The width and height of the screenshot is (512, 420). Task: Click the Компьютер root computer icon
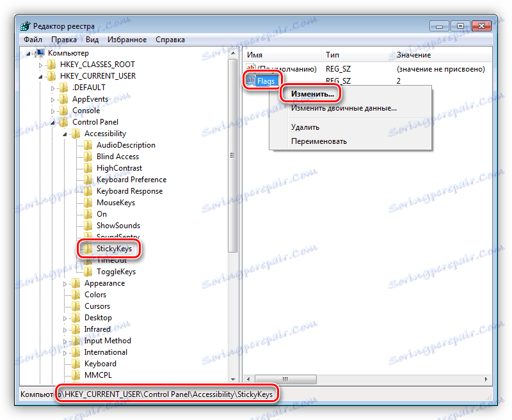click(x=40, y=53)
